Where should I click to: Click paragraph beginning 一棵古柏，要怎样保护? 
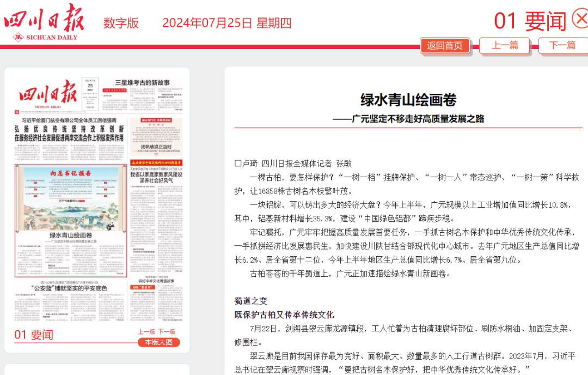tap(407, 184)
